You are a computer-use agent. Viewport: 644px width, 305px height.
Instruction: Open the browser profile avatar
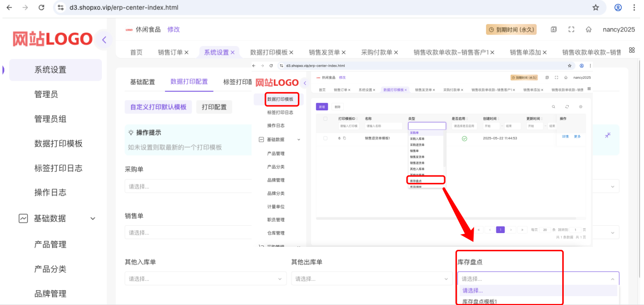(618, 7)
